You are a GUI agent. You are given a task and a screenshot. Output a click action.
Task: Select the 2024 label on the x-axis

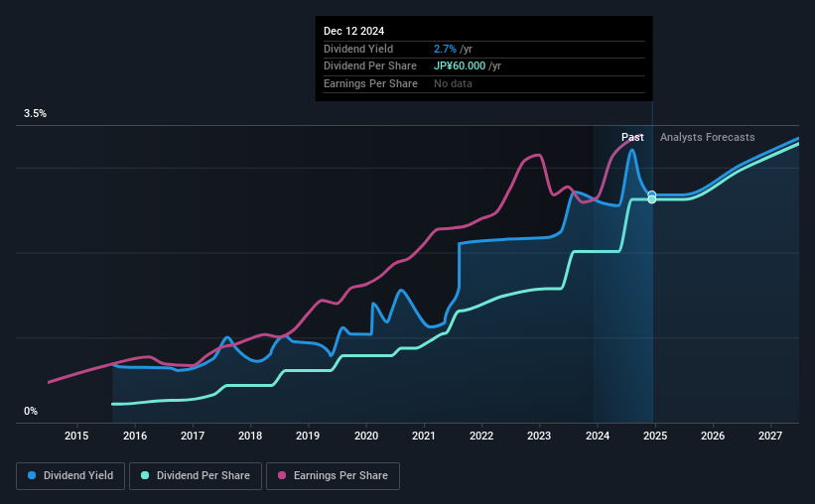(x=598, y=436)
